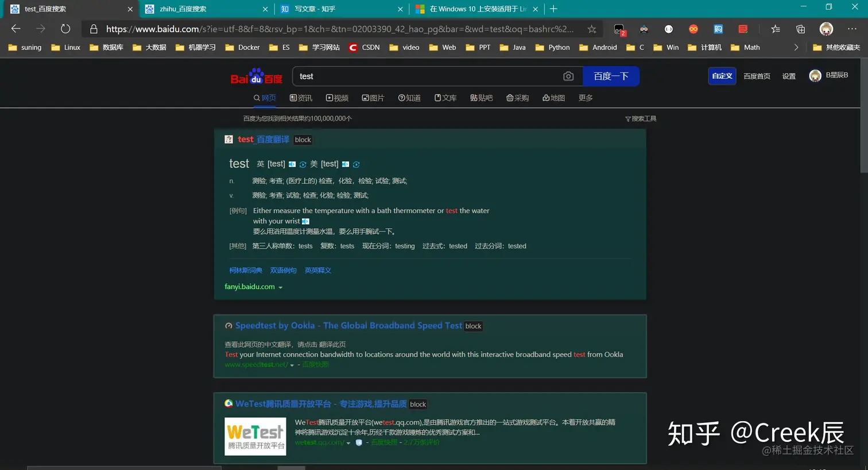Open the Linux bookmarks folder
The image size is (868, 470).
click(x=65, y=47)
